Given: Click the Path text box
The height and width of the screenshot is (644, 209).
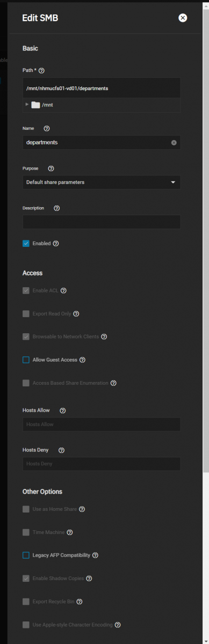Looking at the screenshot, I should (x=102, y=87).
